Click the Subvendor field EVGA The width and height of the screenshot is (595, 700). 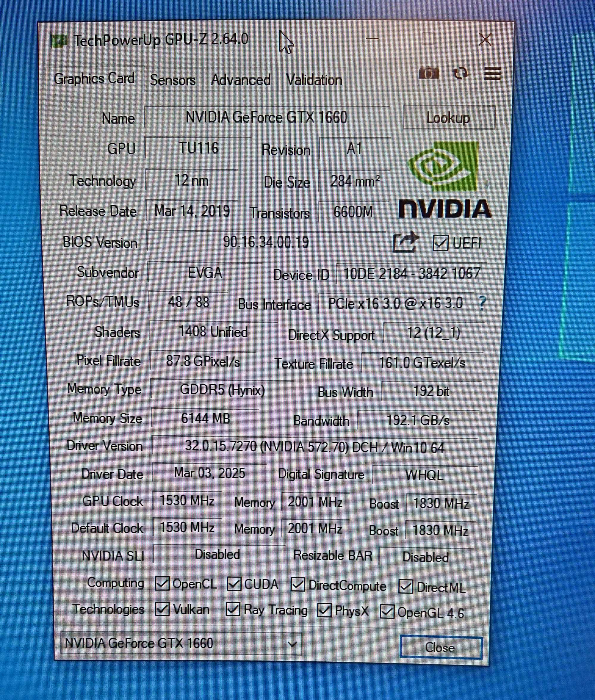click(x=205, y=273)
